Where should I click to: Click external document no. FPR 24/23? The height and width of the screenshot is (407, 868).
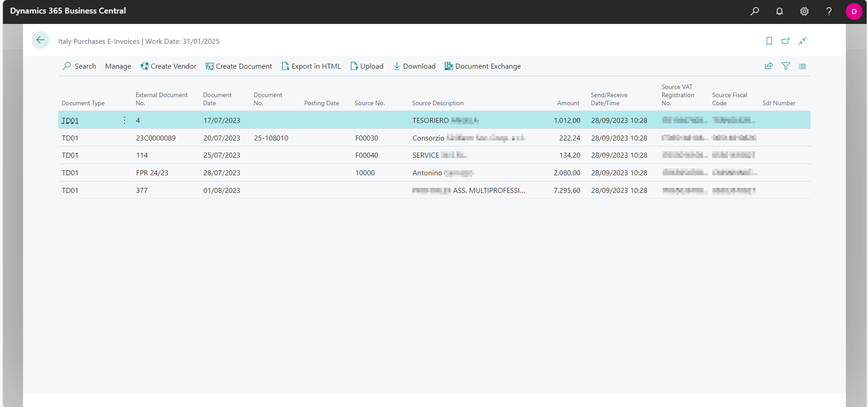[x=152, y=173]
